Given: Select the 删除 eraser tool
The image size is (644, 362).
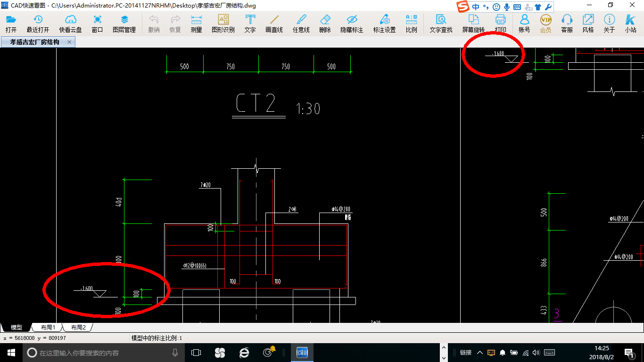Looking at the screenshot, I should coord(325,24).
